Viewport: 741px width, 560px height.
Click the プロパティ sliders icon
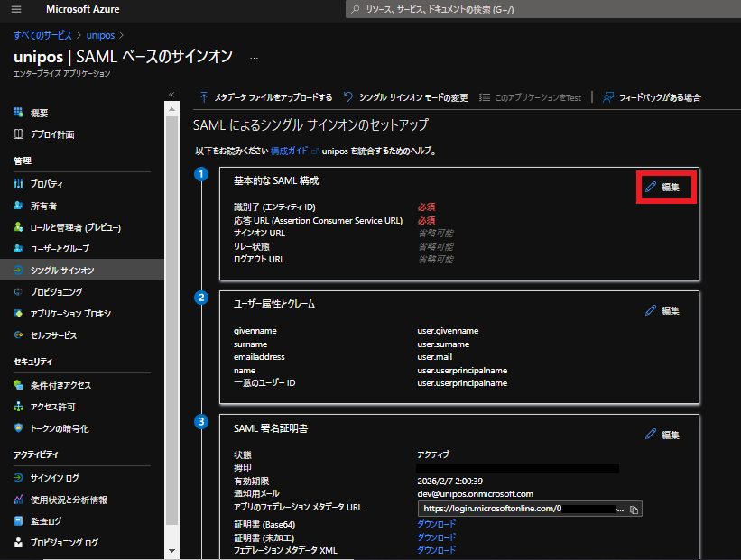pos(18,184)
